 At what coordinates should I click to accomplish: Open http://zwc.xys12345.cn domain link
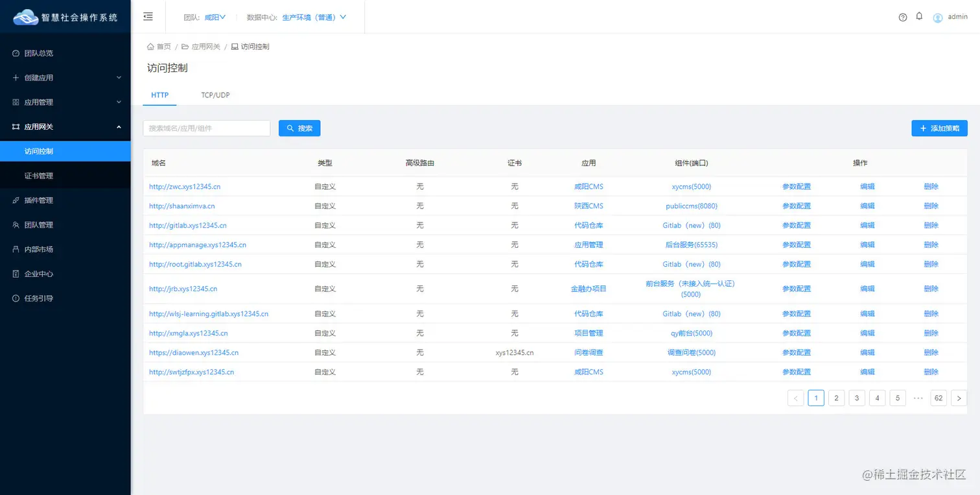coord(185,187)
